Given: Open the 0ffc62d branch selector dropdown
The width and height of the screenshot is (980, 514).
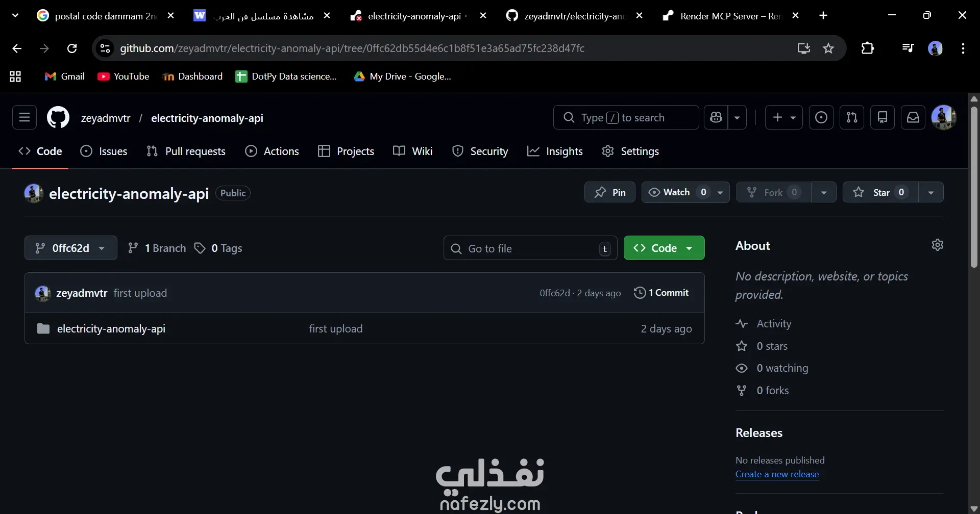Looking at the screenshot, I should (71, 248).
